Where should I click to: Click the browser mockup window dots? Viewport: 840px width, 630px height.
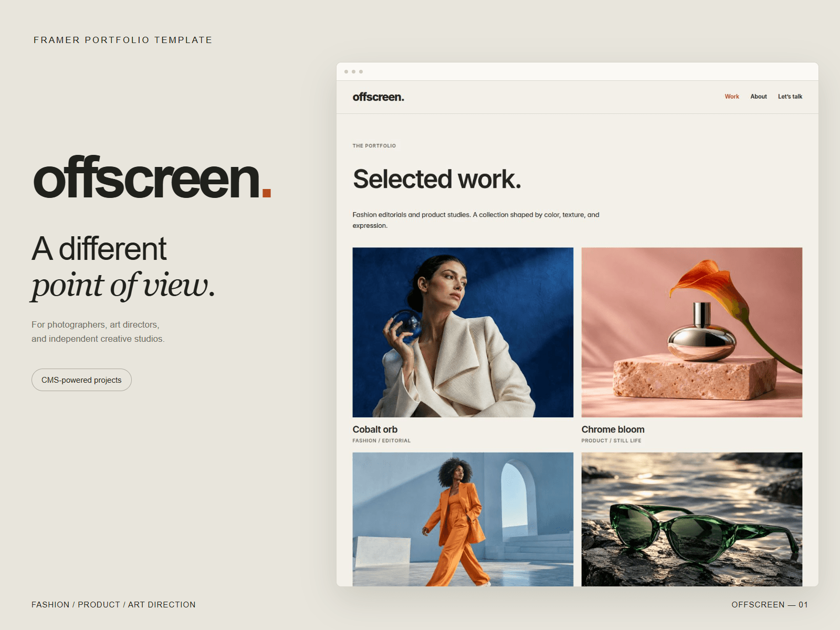pos(353,71)
